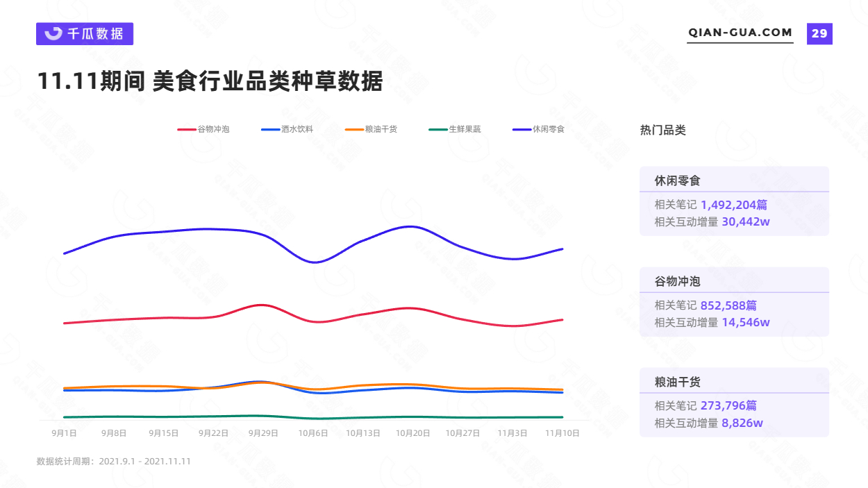Click the 千瓜数据 logo badge
Viewport: 868px width, 488px height.
[85, 34]
